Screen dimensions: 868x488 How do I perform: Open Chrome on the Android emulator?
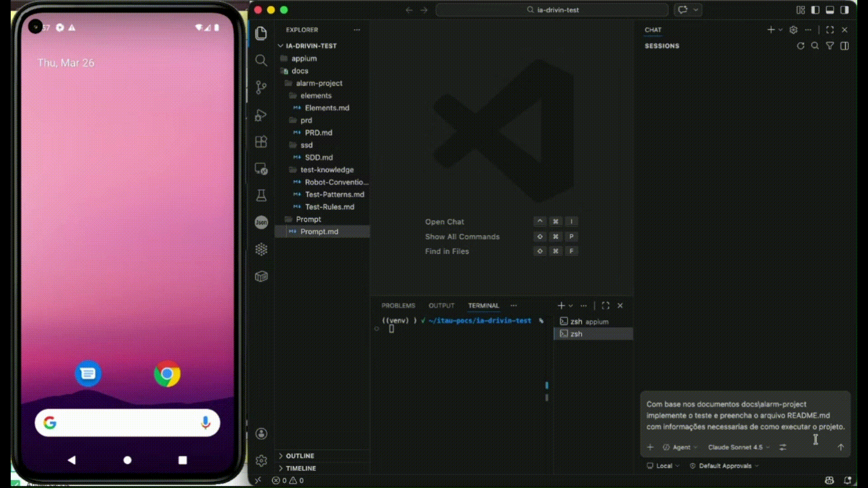pos(167,374)
